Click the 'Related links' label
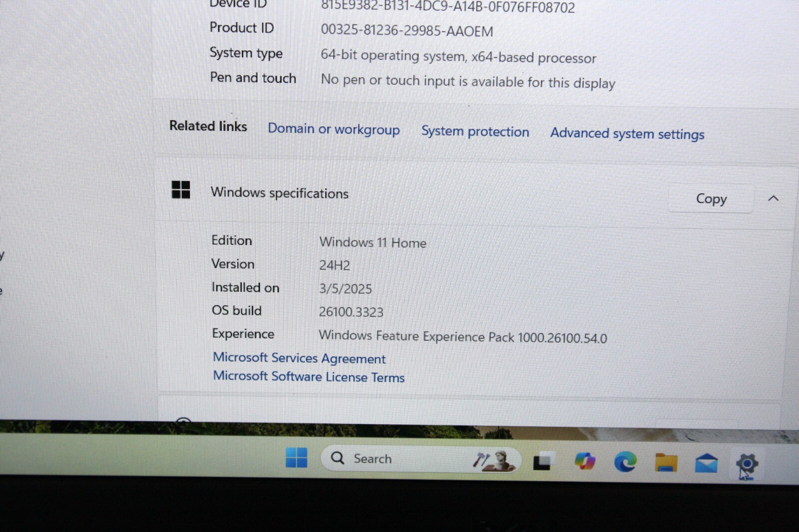The image size is (799, 532). coord(208,126)
